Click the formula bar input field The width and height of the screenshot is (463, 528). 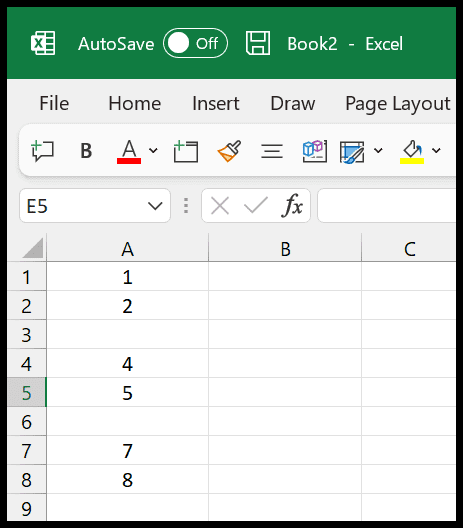point(387,205)
